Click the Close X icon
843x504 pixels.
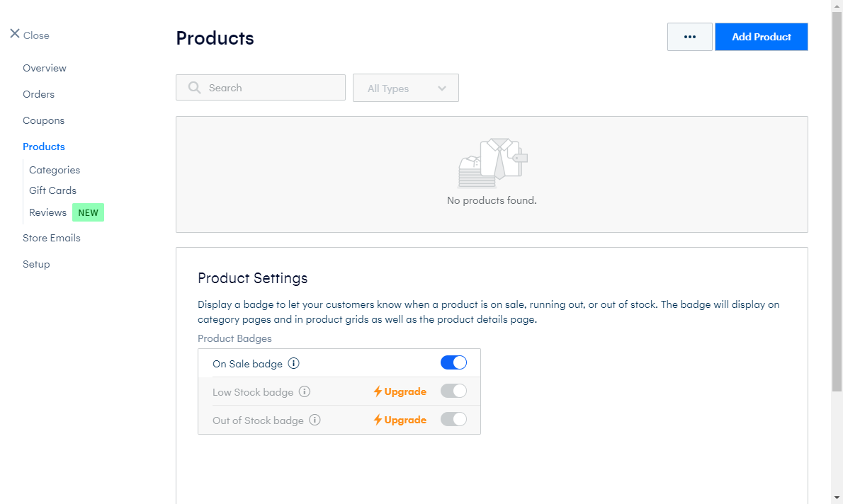(14, 34)
